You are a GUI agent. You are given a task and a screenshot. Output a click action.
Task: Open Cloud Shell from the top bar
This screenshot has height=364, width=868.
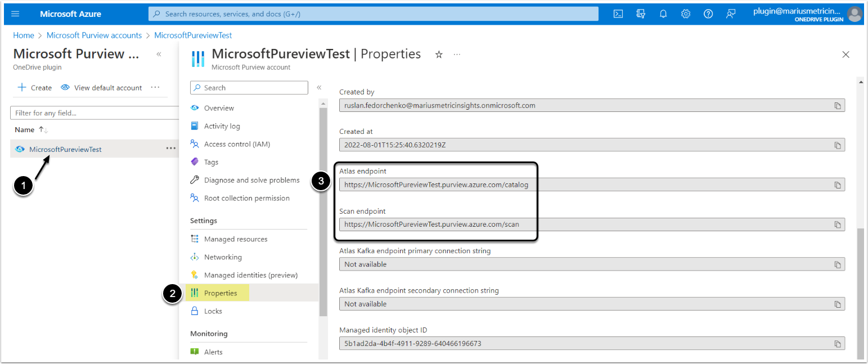(618, 14)
